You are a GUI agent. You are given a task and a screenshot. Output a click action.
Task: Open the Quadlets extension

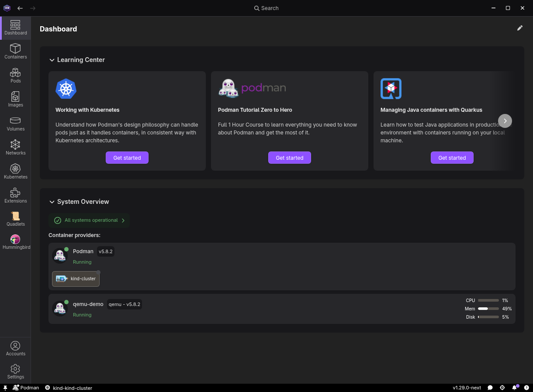[x=16, y=219]
